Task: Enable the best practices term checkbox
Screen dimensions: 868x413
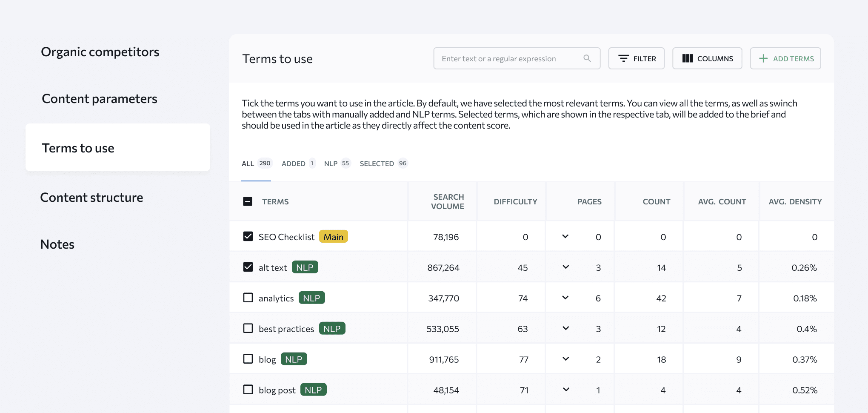Action: [248, 328]
